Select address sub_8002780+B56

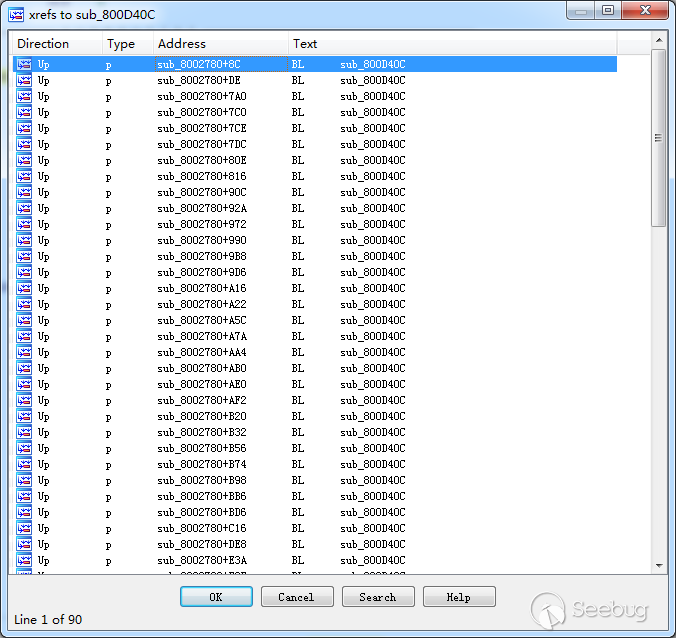202,448
